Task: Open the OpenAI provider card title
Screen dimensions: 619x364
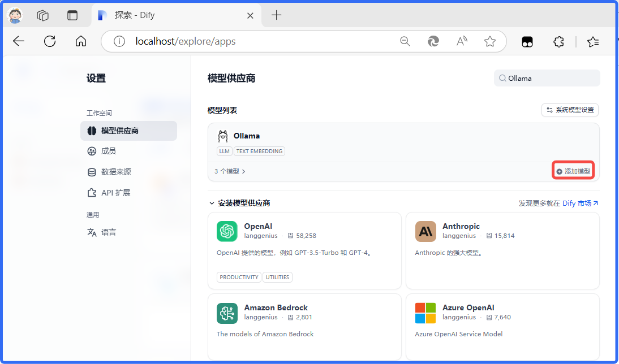Action: (x=258, y=226)
